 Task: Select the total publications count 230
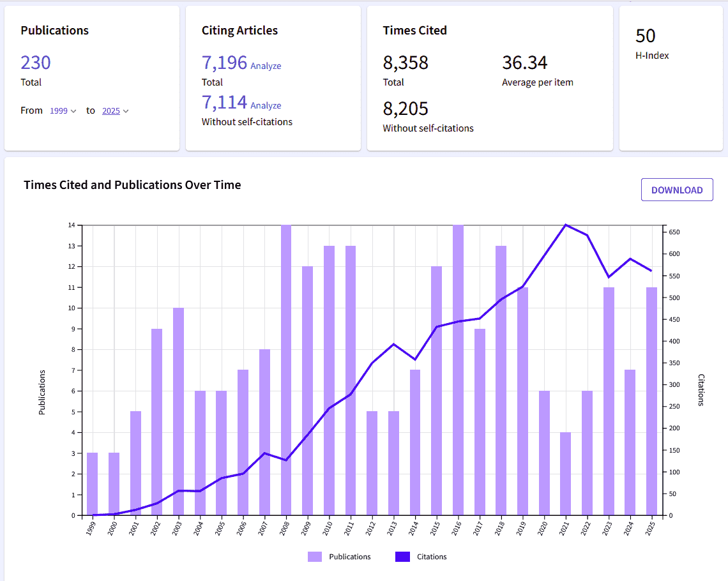coord(35,63)
